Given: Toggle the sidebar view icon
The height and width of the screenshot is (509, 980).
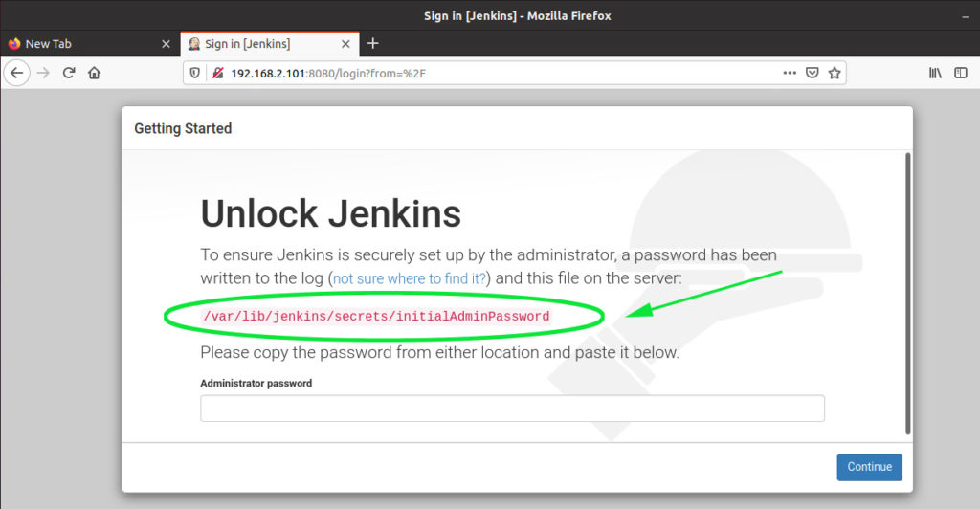Looking at the screenshot, I should click(961, 73).
